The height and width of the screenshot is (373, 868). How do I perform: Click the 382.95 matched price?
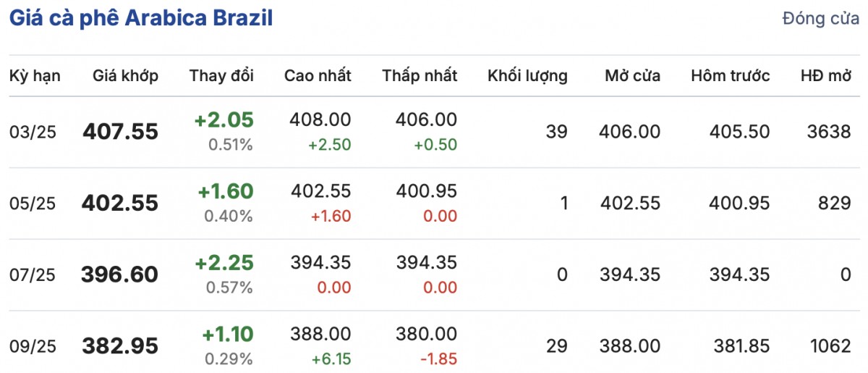click(120, 346)
